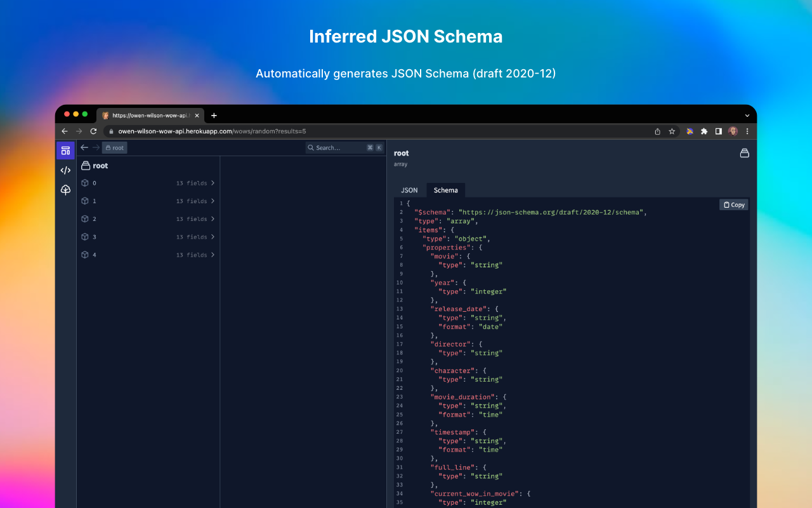Open Chrome three-dot menu
Viewport: 812px width, 508px height.
[747, 131]
